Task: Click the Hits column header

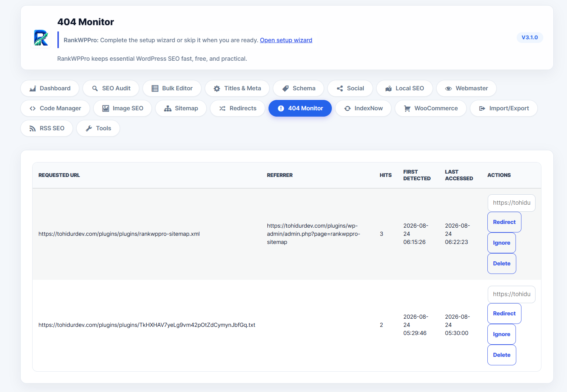Action: pyautogui.click(x=386, y=175)
